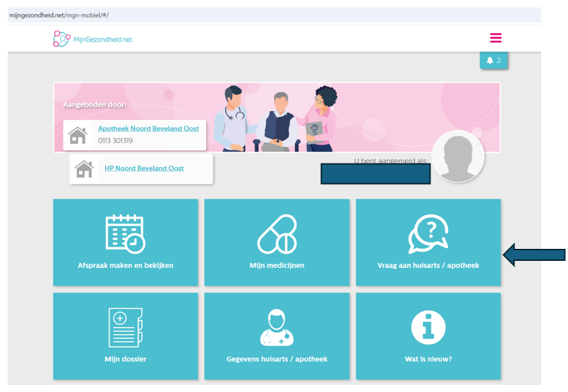568x392 pixels.
Task: Click the question mark speech bubble icon
Action: coord(428,234)
